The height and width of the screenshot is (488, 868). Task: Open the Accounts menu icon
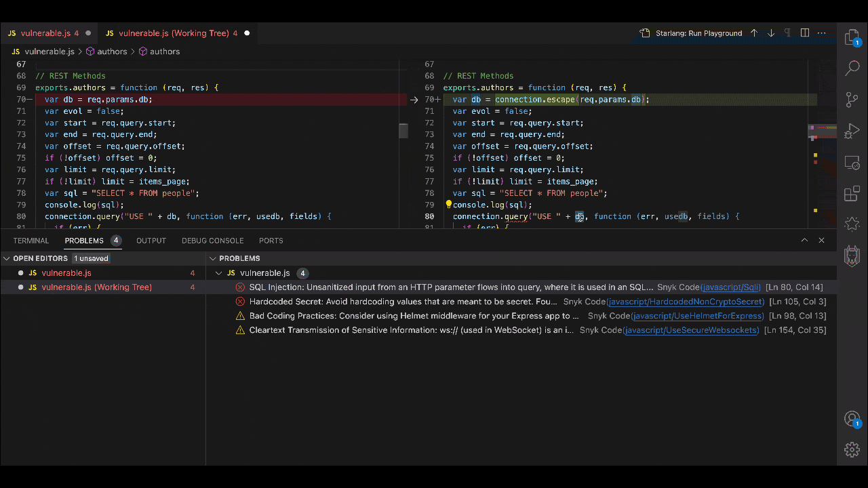[852, 419]
